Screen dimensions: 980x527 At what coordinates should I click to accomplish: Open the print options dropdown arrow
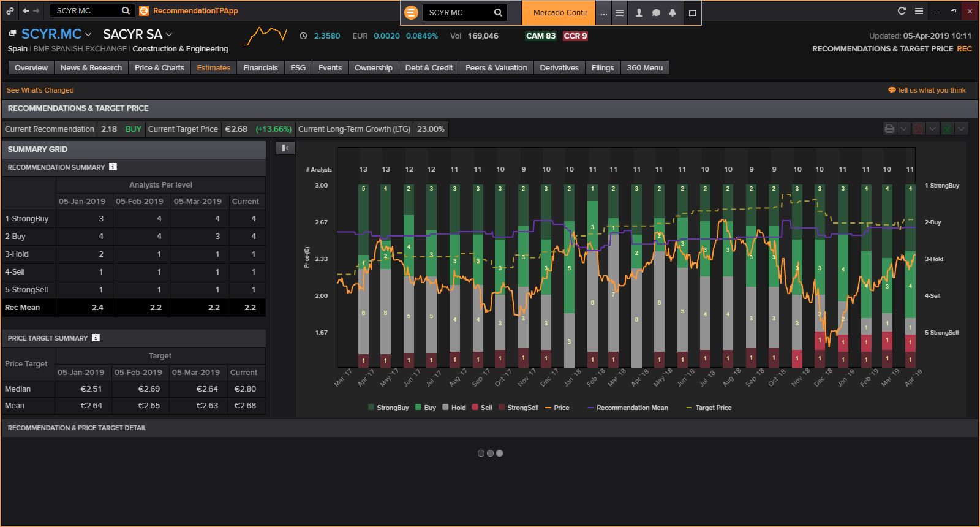903,129
